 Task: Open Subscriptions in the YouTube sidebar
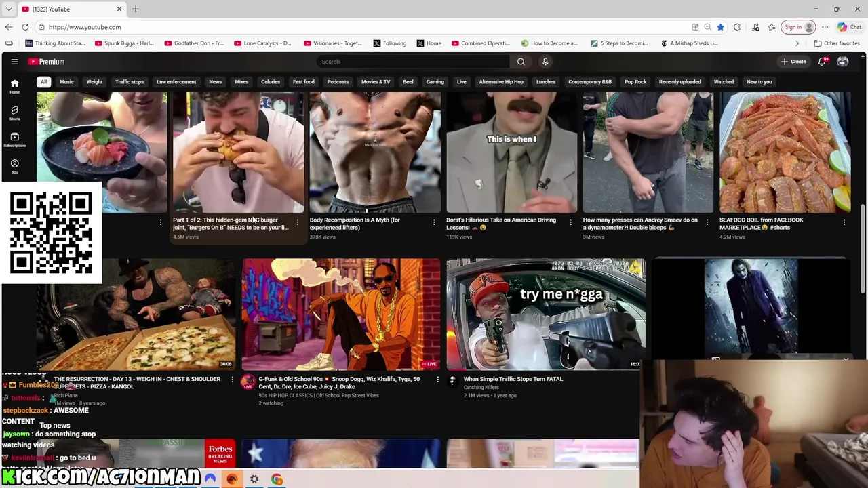(14, 140)
